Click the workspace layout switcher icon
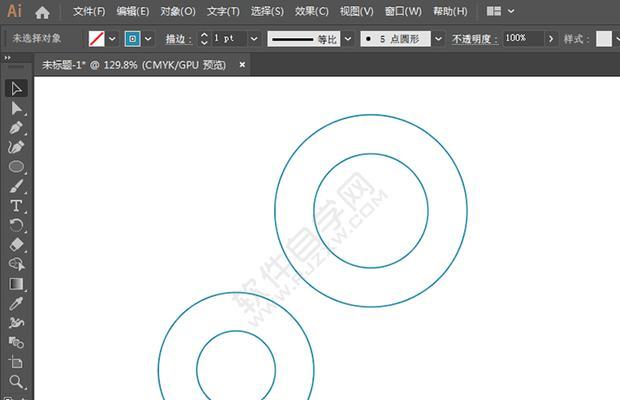The height and width of the screenshot is (400, 620). pos(494,11)
